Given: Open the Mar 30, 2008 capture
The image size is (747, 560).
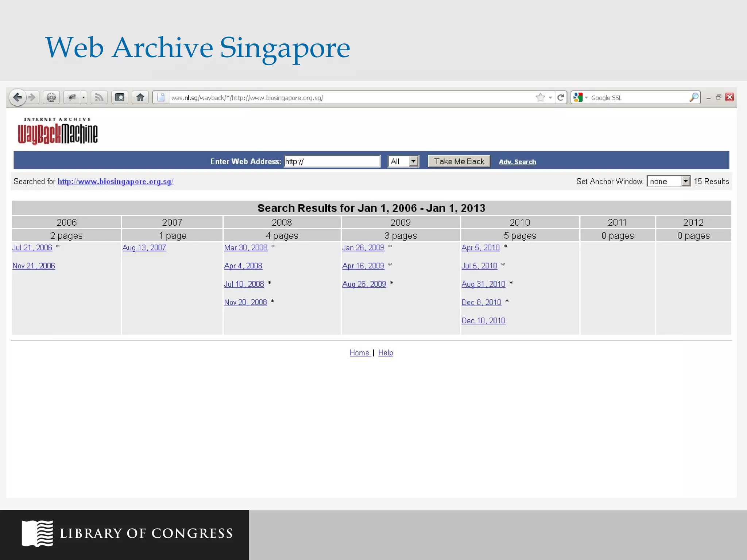Looking at the screenshot, I should pyautogui.click(x=245, y=248).
